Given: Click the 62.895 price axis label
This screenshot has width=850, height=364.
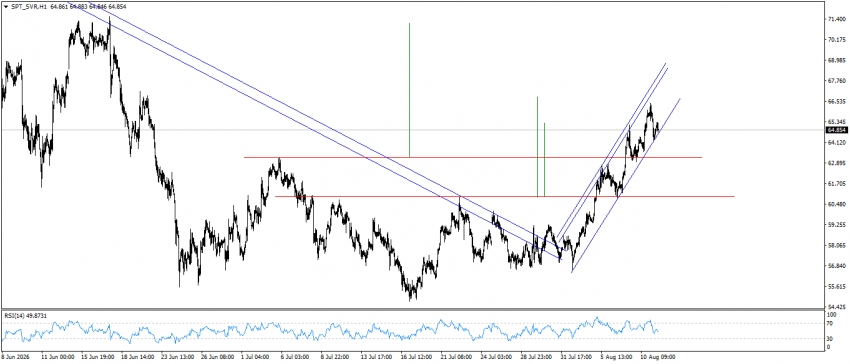Looking at the screenshot, I should click(x=837, y=163).
